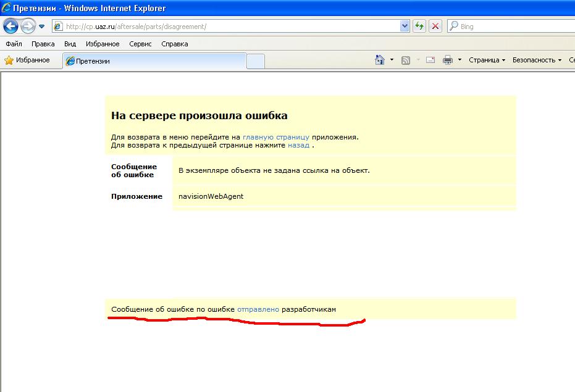Click the browser Forward arrow button
This screenshot has width=575, height=392.
(x=28, y=27)
